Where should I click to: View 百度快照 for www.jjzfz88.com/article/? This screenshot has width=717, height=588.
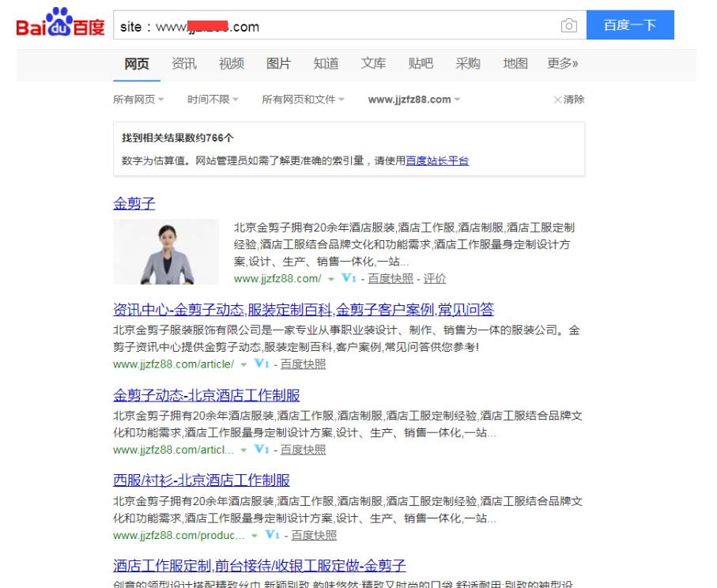click(x=304, y=364)
